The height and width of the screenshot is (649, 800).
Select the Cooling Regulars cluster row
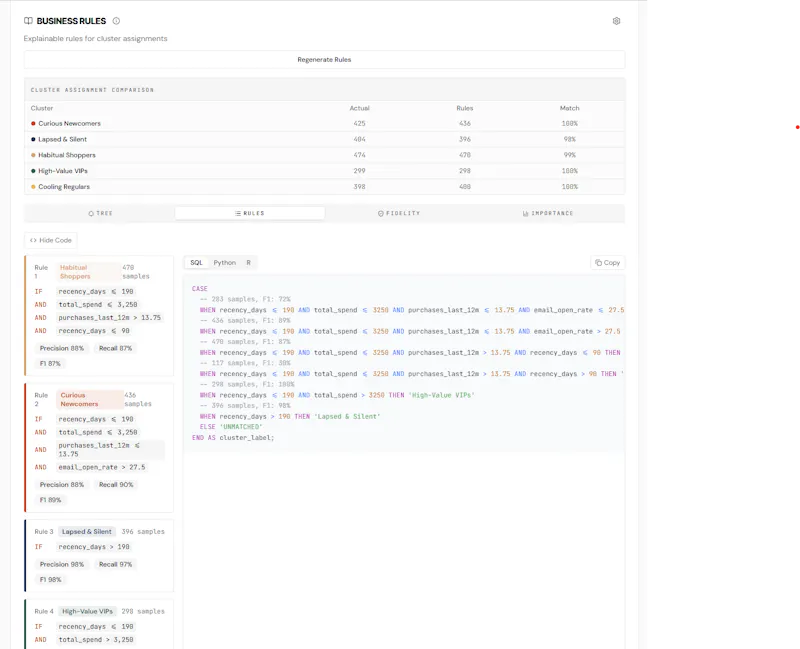tap(324, 187)
